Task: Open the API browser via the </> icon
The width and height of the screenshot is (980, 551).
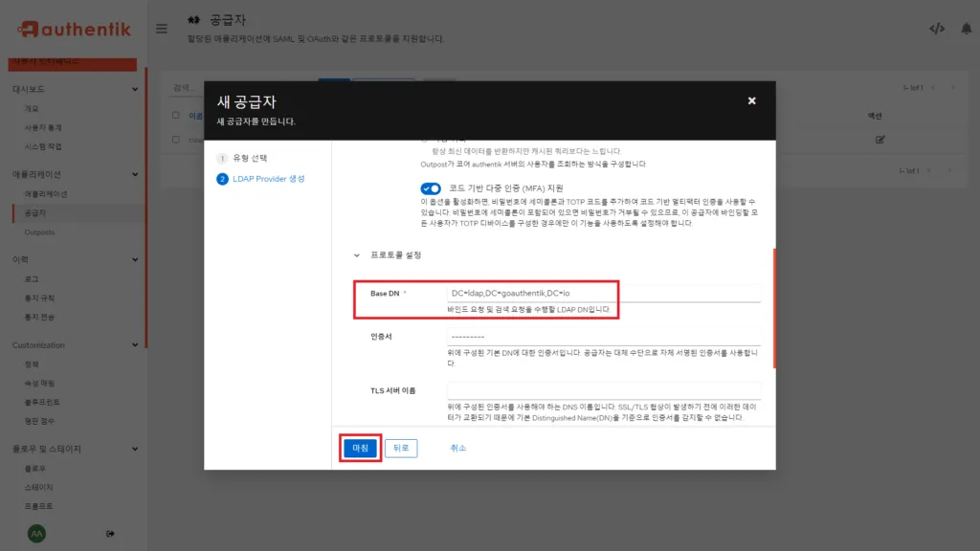Action: (937, 28)
